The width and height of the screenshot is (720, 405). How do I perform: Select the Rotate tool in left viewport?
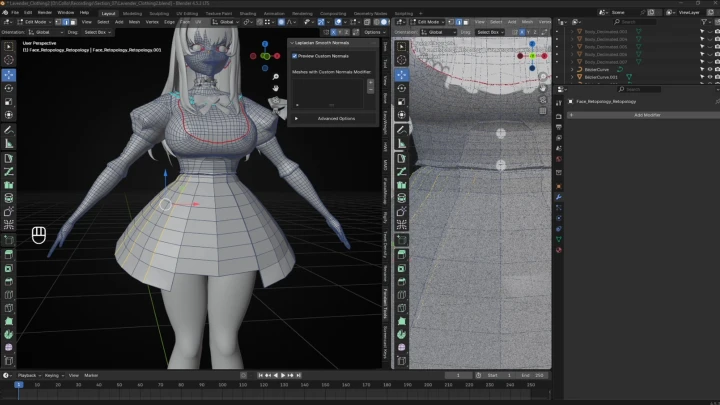click(9, 88)
